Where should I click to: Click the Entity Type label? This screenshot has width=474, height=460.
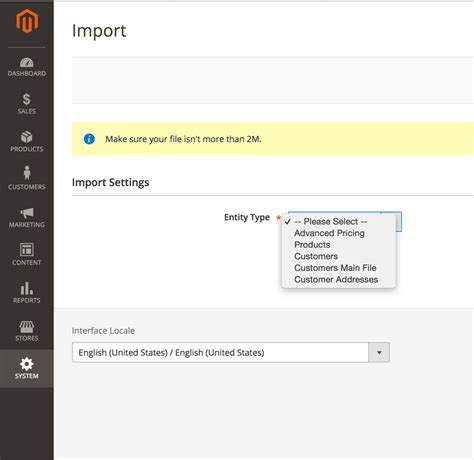point(247,217)
